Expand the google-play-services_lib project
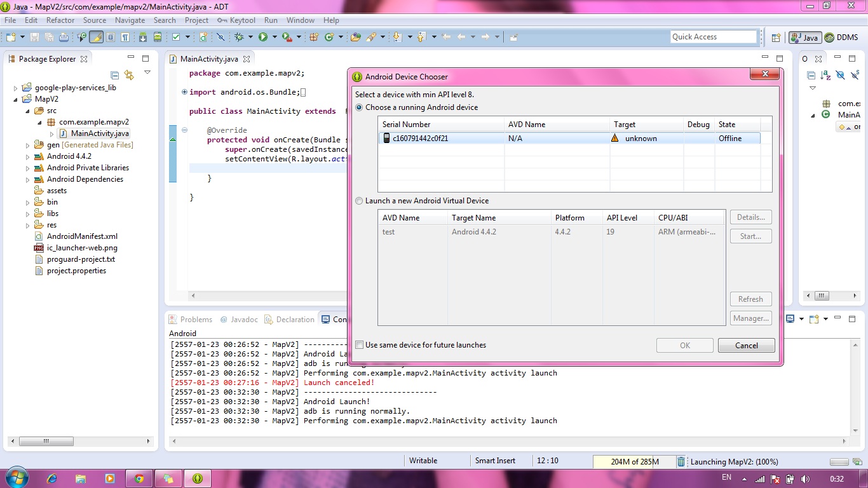 point(15,88)
